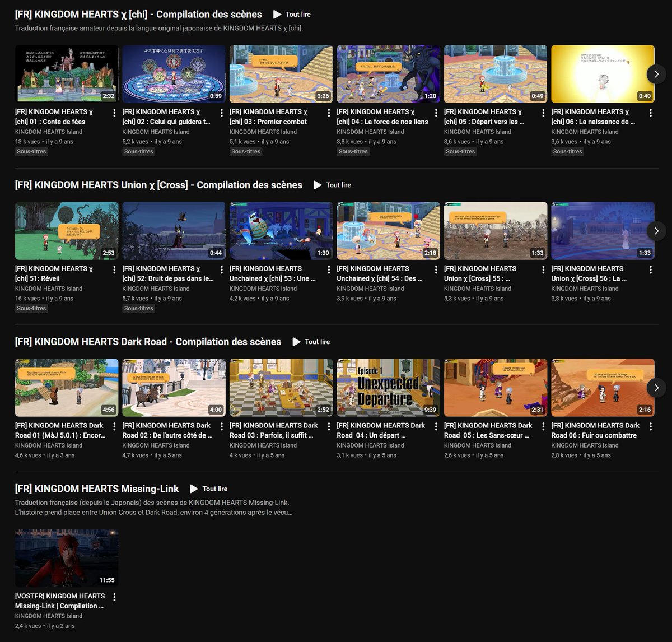Screen dimensions: 672x642
Task: Open options menu for Dark Road 05 video
Action: [544, 426]
